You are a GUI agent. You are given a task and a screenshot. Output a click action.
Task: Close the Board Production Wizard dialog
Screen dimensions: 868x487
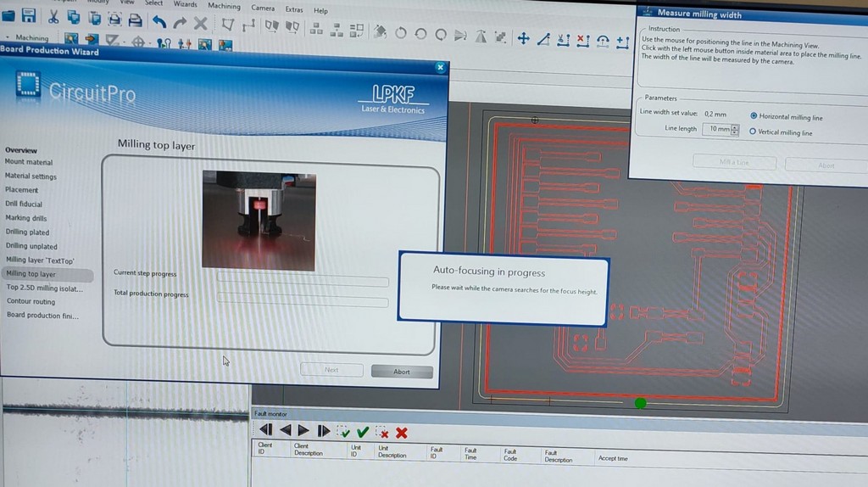[x=440, y=68]
